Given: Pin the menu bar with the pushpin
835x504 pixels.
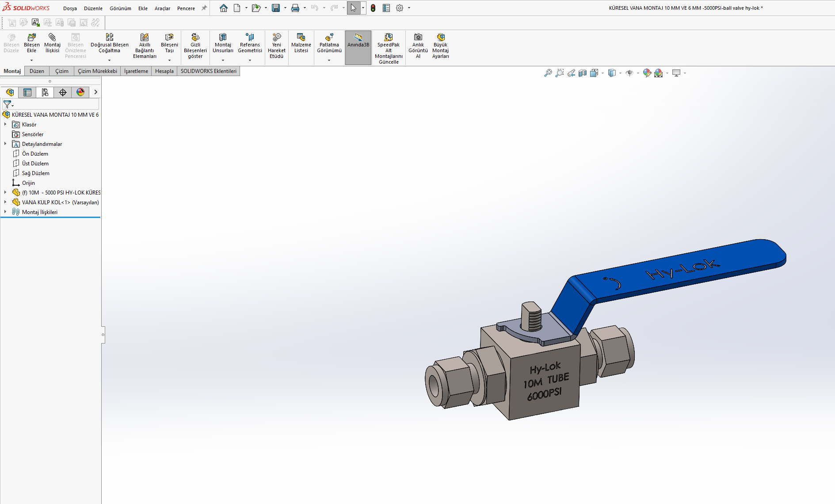Looking at the screenshot, I should (x=204, y=8).
